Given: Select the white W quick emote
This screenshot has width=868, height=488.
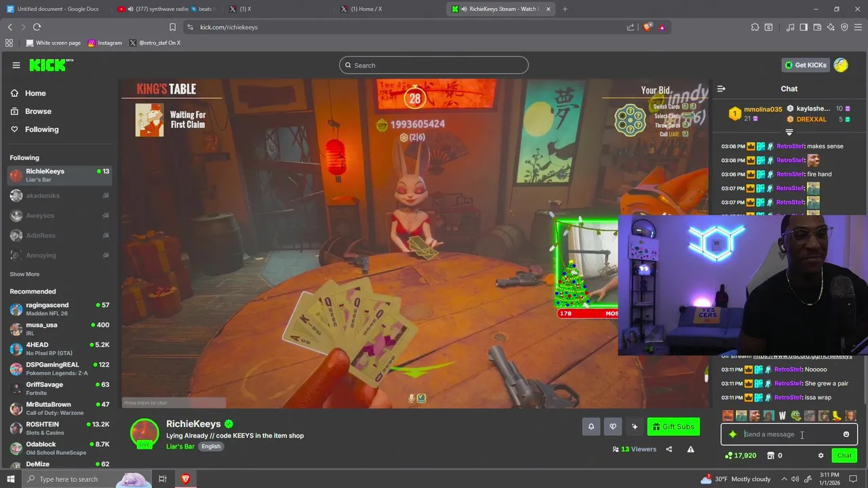Looking at the screenshot, I should pyautogui.click(x=782, y=415).
